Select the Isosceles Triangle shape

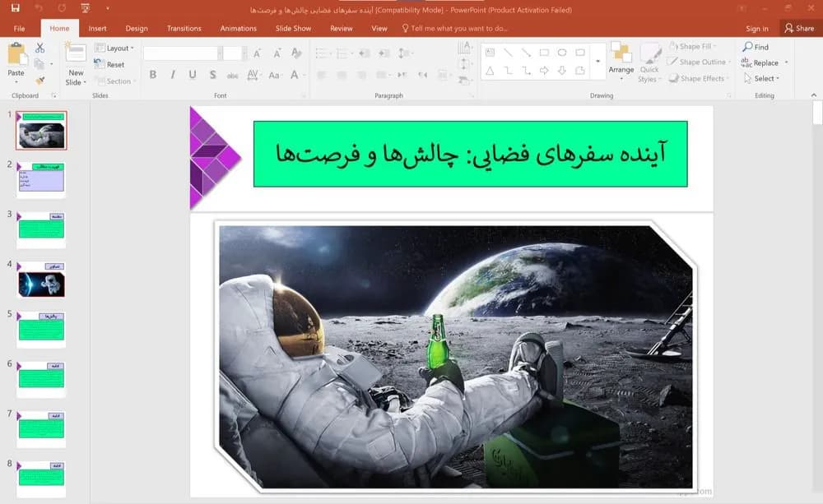click(x=490, y=70)
